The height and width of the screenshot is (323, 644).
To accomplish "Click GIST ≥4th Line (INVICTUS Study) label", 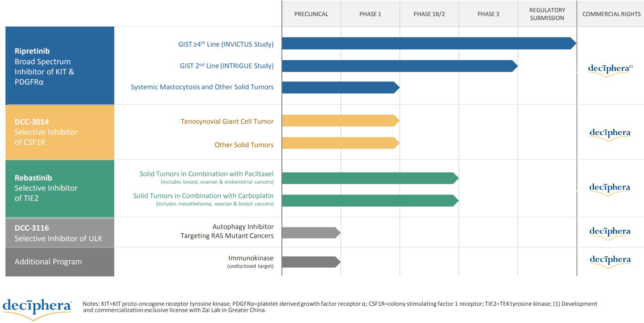I will coord(226,44).
